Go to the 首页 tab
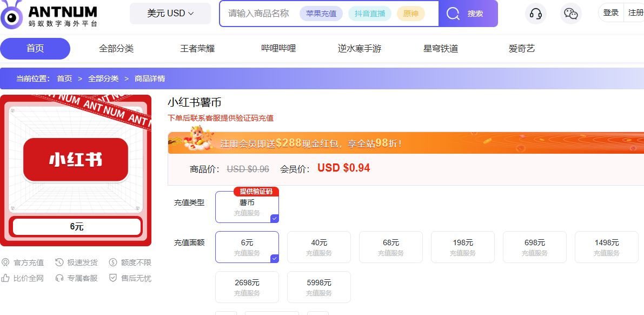 coord(35,49)
